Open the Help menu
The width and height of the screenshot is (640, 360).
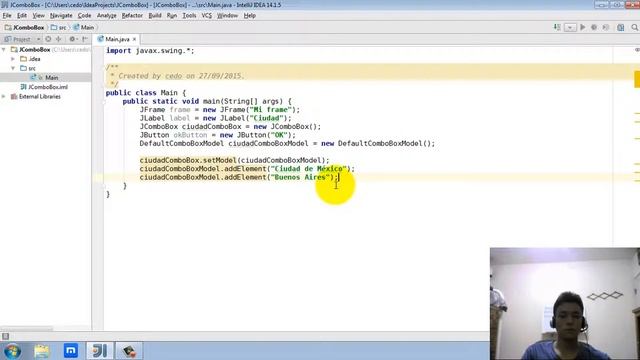[x=249, y=16]
